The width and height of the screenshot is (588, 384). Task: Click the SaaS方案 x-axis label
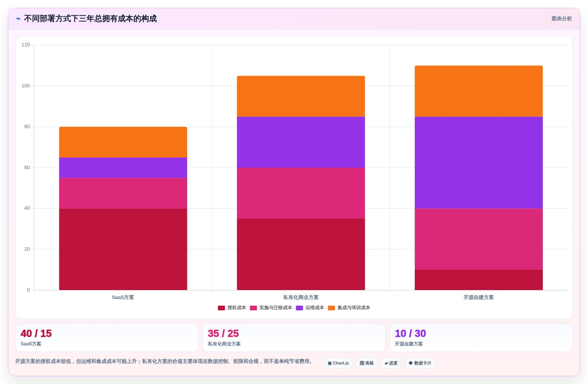(x=123, y=297)
